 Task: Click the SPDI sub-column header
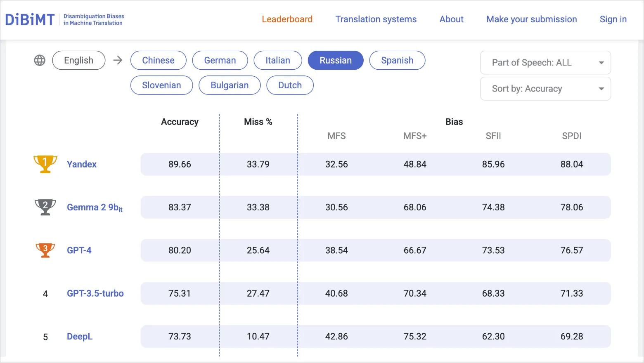click(x=572, y=136)
